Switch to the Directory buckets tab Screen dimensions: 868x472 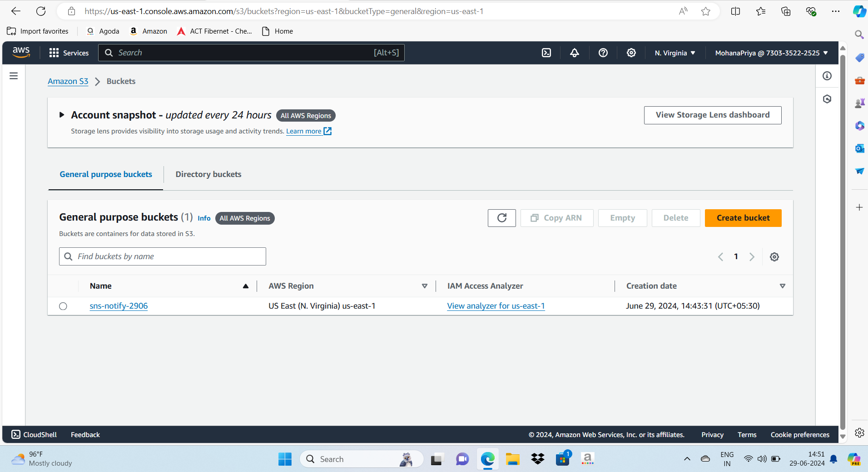click(x=208, y=174)
